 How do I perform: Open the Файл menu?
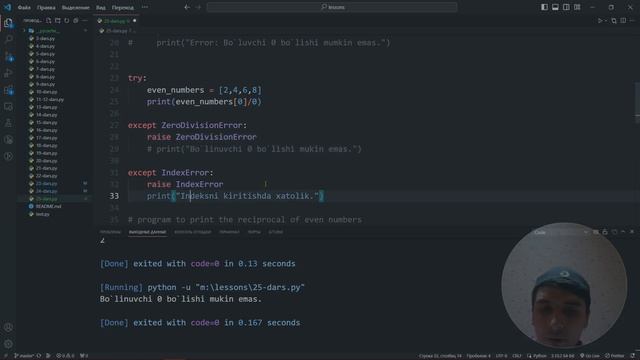(x=24, y=7)
